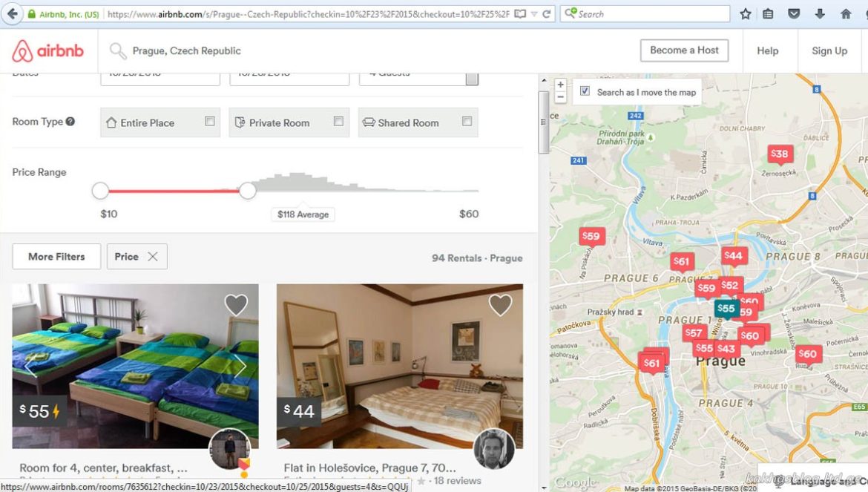This screenshot has height=492, width=868.
Task: Remove the Price filter with X
Action: pyautogui.click(x=153, y=257)
